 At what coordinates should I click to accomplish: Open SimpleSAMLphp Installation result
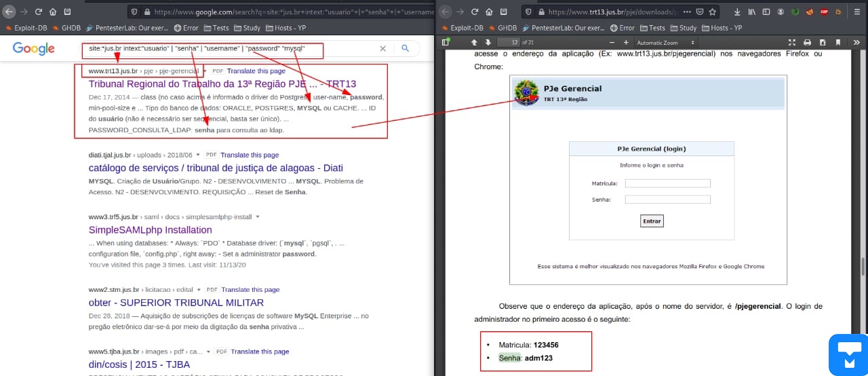[x=151, y=230]
